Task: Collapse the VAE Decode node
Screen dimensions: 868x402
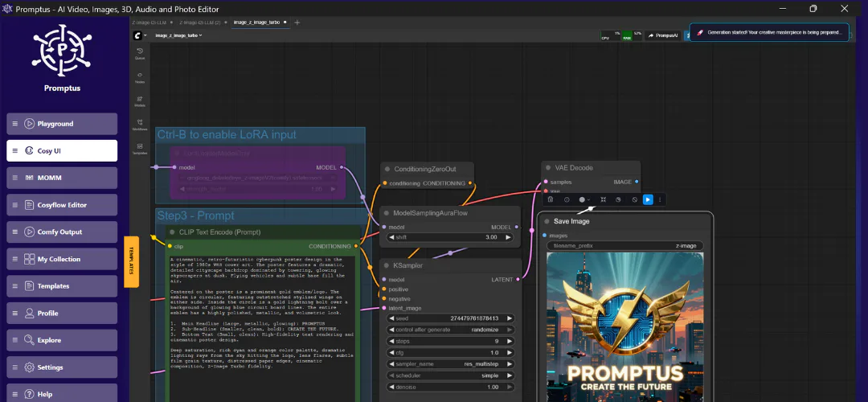Action: pyautogui.click(x=548, y=168)
